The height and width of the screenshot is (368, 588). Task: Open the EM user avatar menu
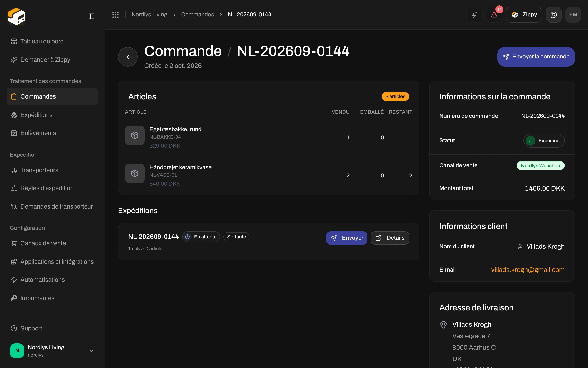click(573, 15)
